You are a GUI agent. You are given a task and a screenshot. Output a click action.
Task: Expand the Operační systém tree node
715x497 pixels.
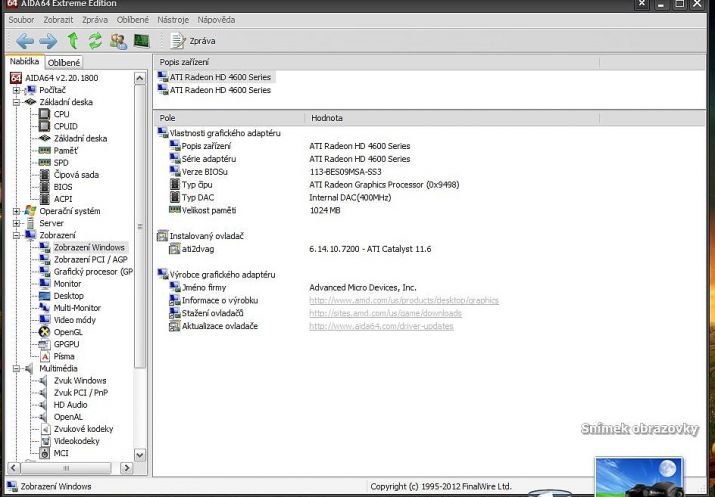pyautogui.click(x=16, y=211)
